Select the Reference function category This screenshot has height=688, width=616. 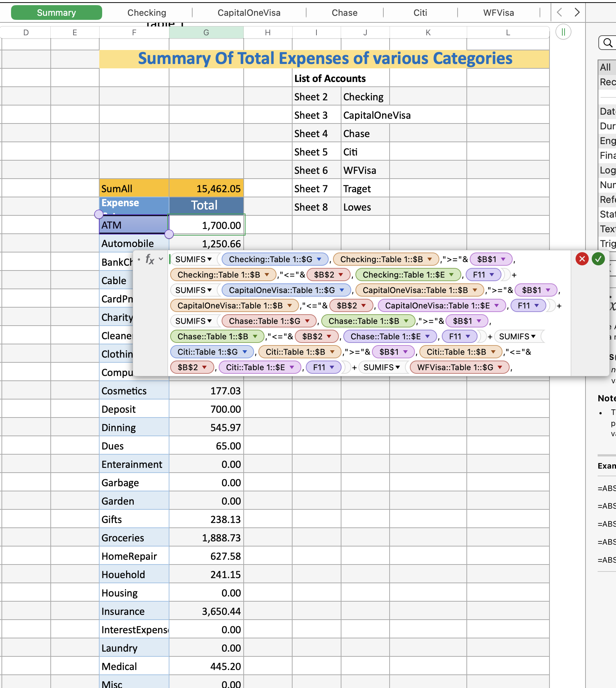click(x=607, y=200)
